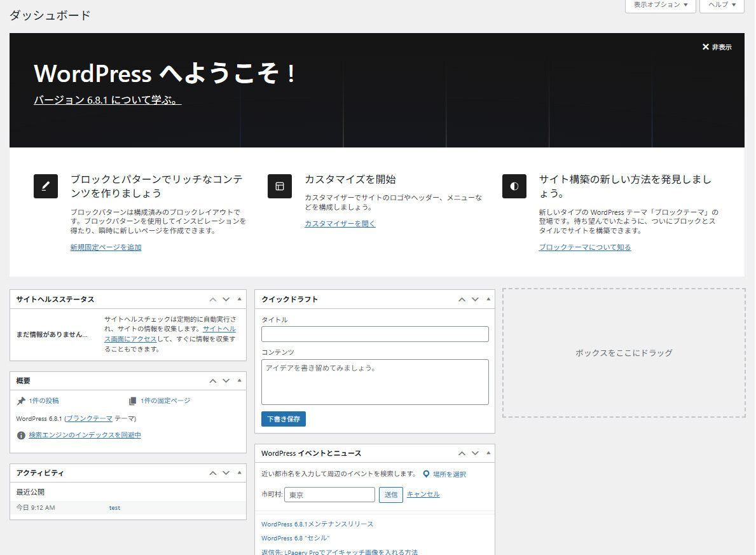Click the 今日 9:12 AM timestamp

pyautogui.click(x=36, y=508)
